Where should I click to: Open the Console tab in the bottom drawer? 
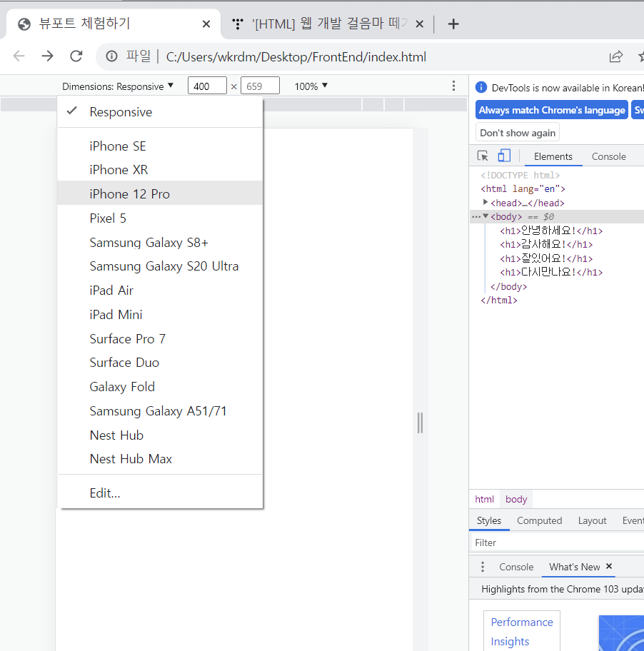516,567
